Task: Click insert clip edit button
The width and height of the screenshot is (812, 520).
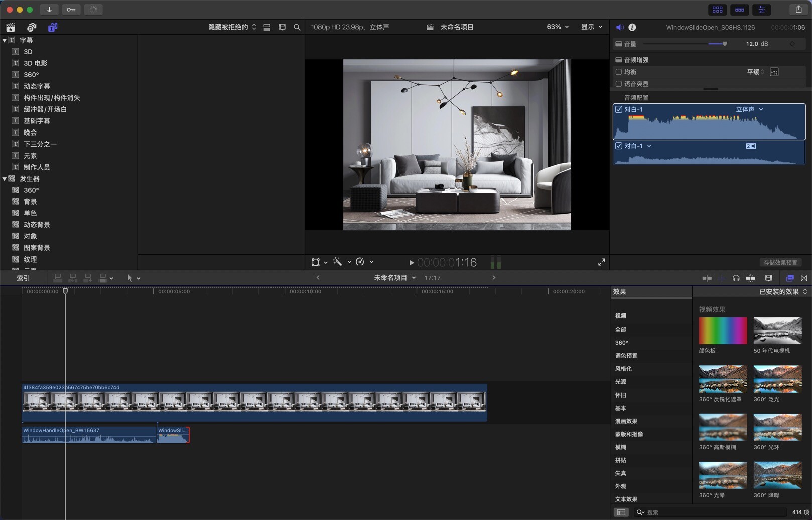Action: [73, 278]
